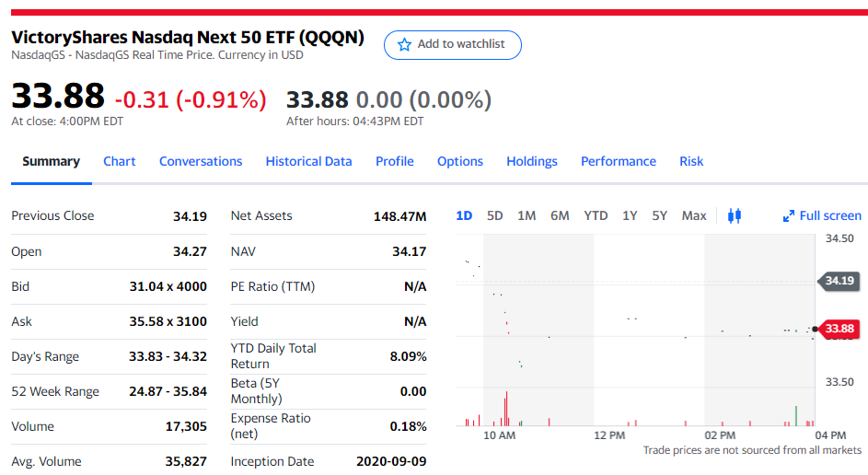
Task: Click the NAV value 34.17
Action: [x=409, y=251]
